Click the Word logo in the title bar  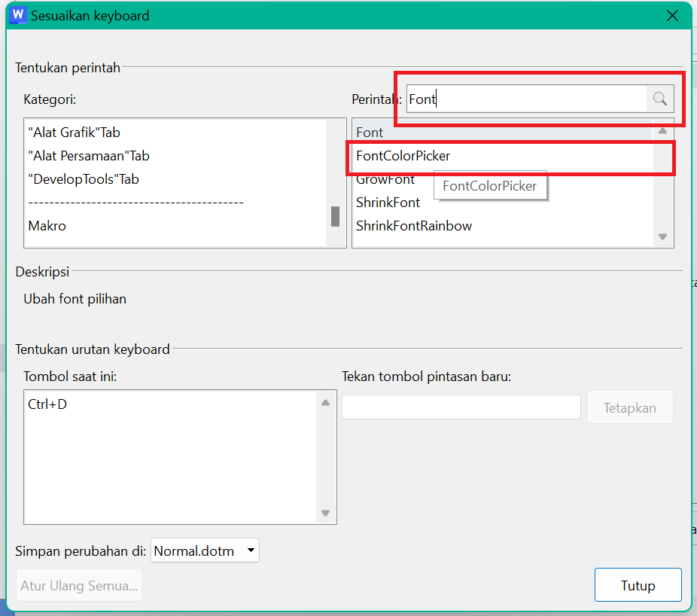(17, 14)
